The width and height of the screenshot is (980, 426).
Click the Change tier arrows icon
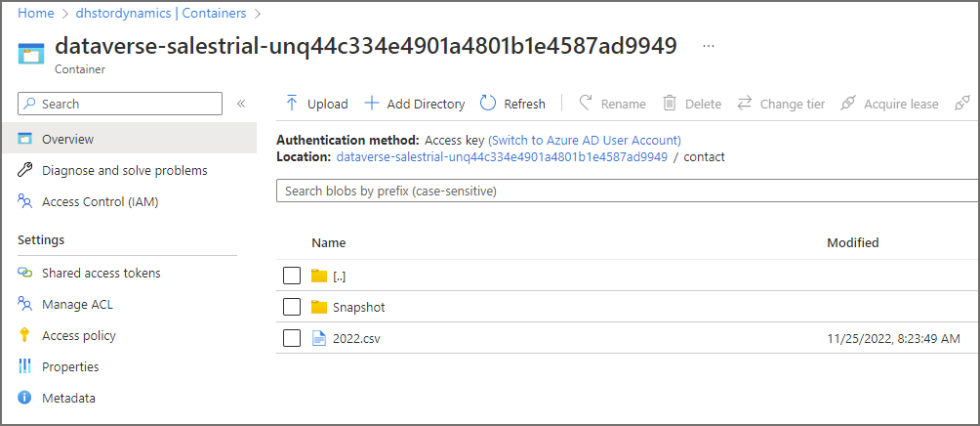pos(745,104)
